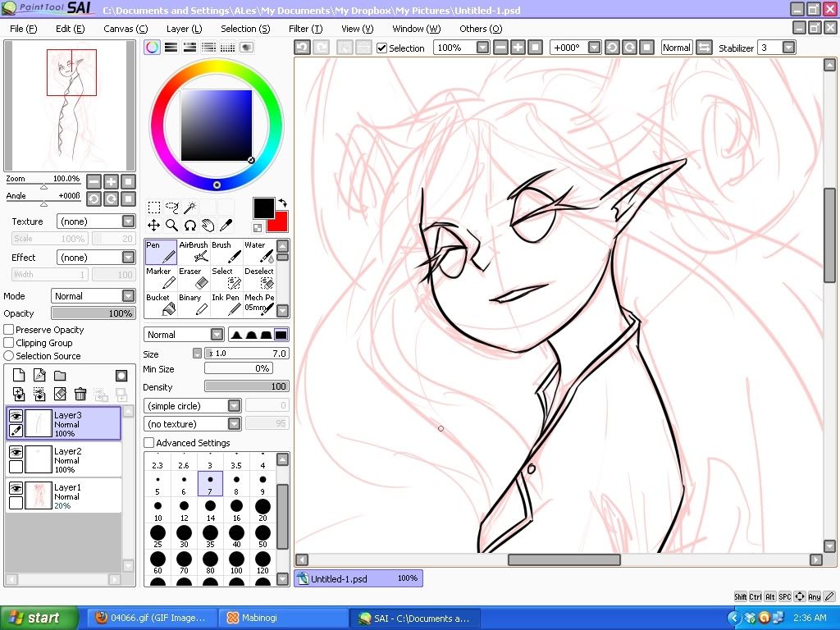
Task: Enable the Preserve Opacity checkbox
Action: point(9,330)
